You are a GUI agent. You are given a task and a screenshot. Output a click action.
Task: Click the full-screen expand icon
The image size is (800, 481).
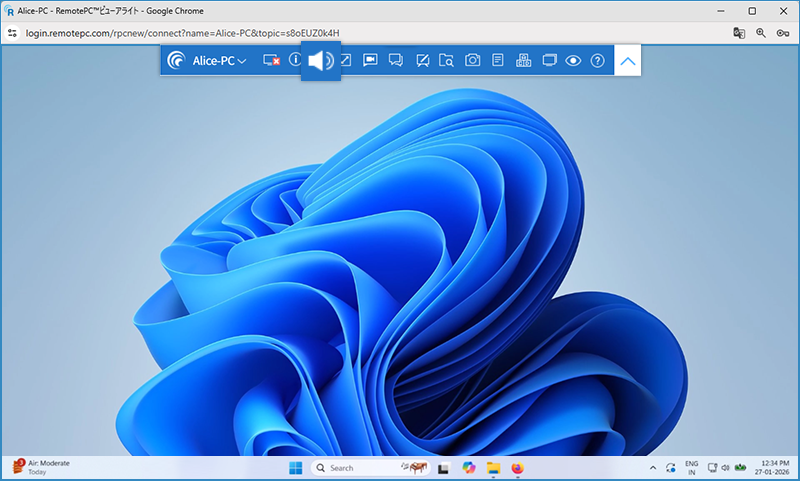click(346, 60)
